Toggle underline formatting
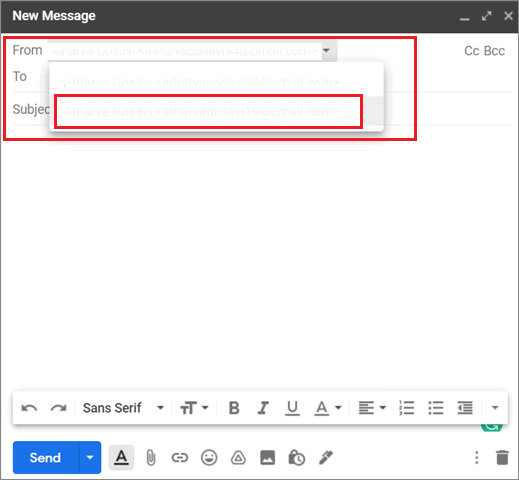Viewport: 519px width, 480px height. 292,408
